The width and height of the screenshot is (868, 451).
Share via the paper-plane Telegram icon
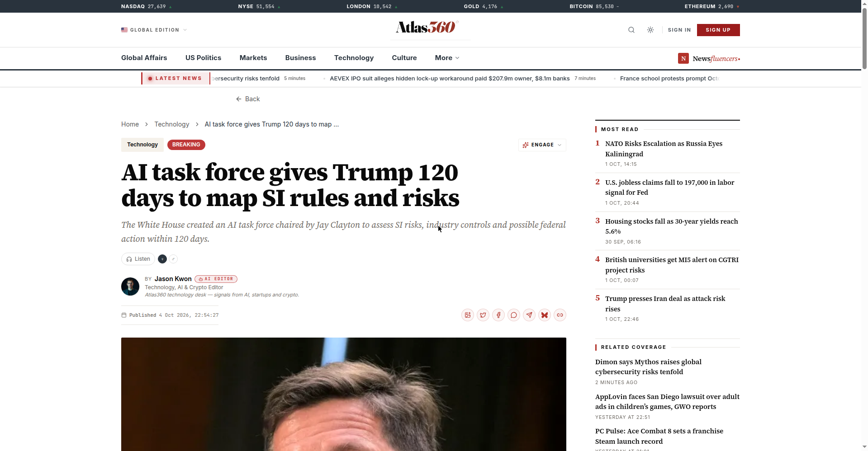[x=529, y=315]
